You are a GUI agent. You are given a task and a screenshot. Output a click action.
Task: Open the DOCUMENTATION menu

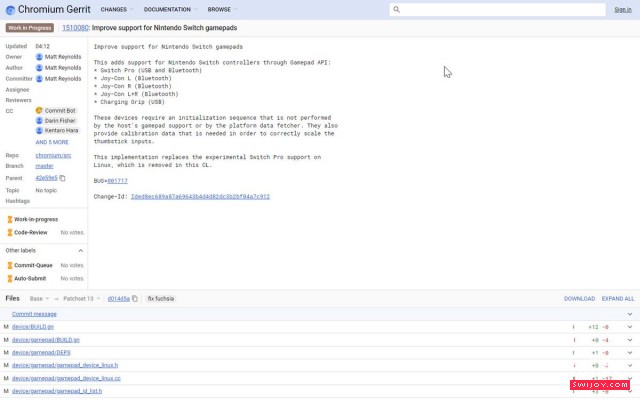pos(170,9)
